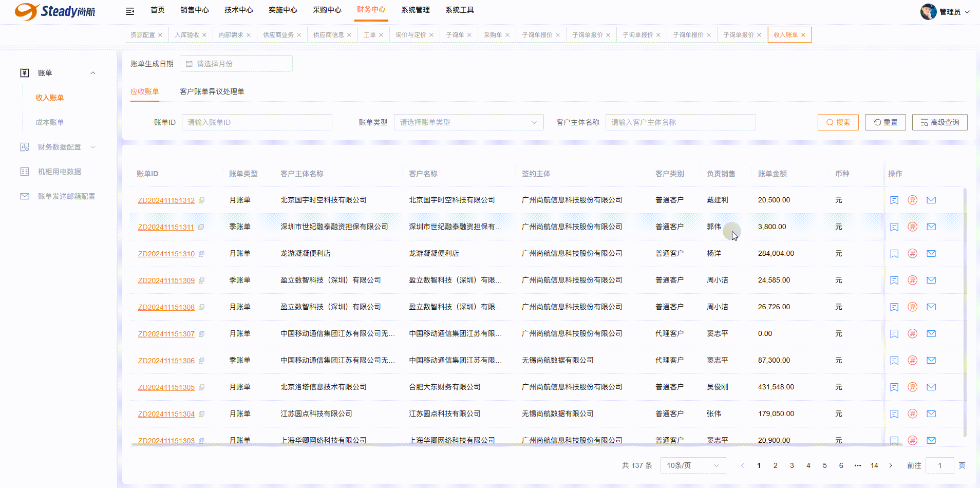Focus the 账单ID input field

coord(257,122)
